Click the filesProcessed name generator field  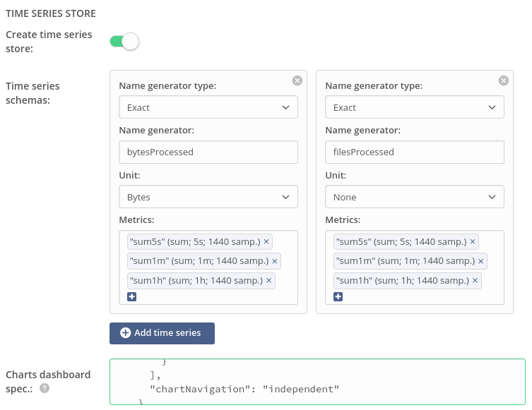tap(415, 152)
